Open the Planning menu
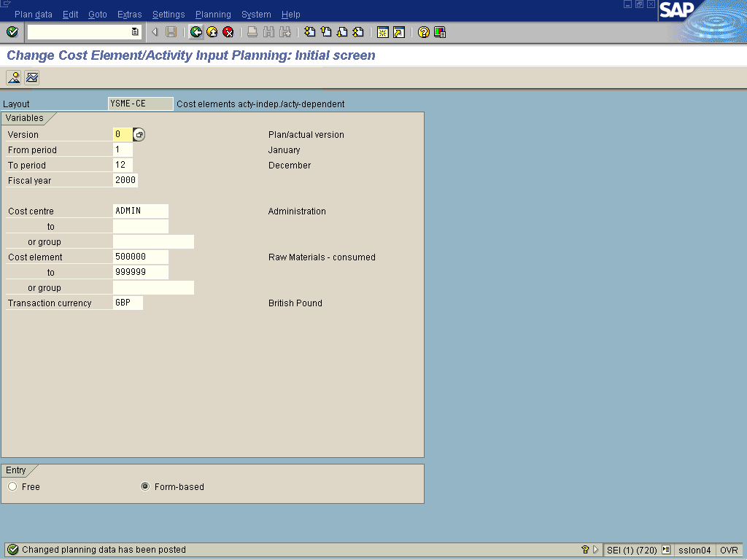747x560 pixels. [213, 15]
